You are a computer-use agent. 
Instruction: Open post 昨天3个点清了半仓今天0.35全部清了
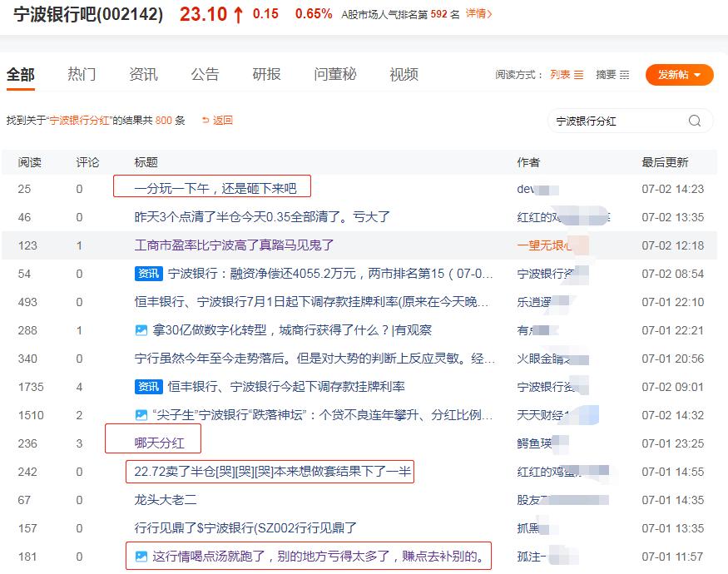pyautogui.click(x=262, y=217)
